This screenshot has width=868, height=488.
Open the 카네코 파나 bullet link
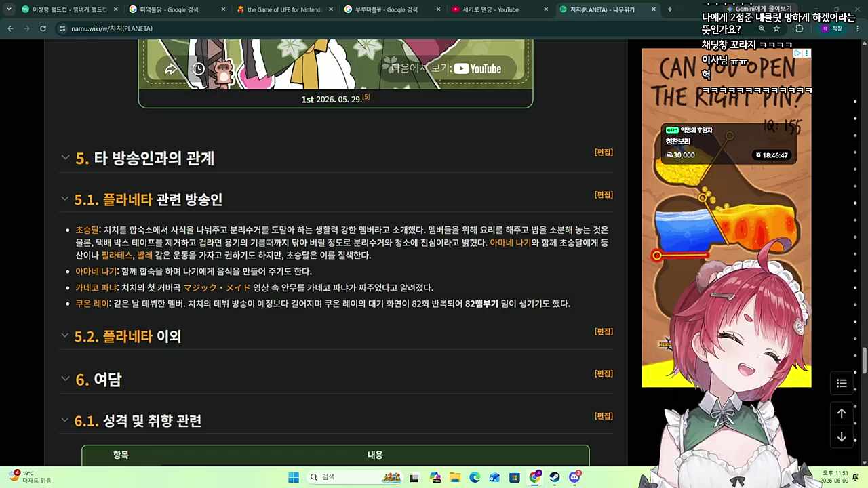tap(96, 288)
